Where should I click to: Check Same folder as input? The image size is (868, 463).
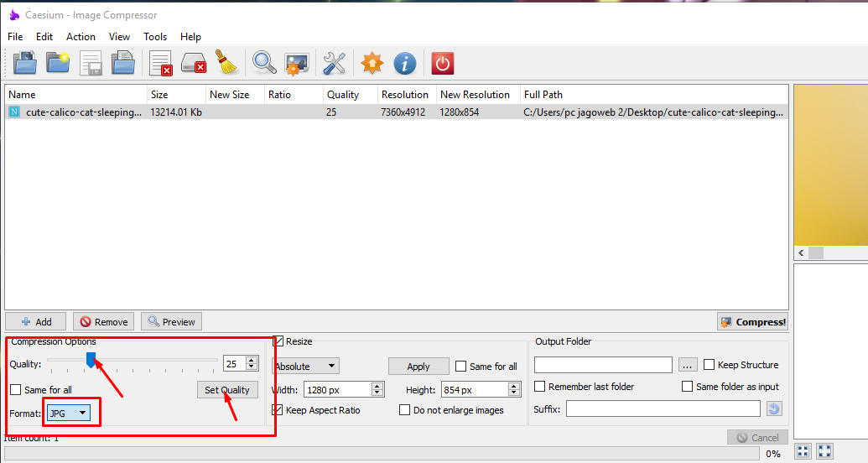point(687,386)
